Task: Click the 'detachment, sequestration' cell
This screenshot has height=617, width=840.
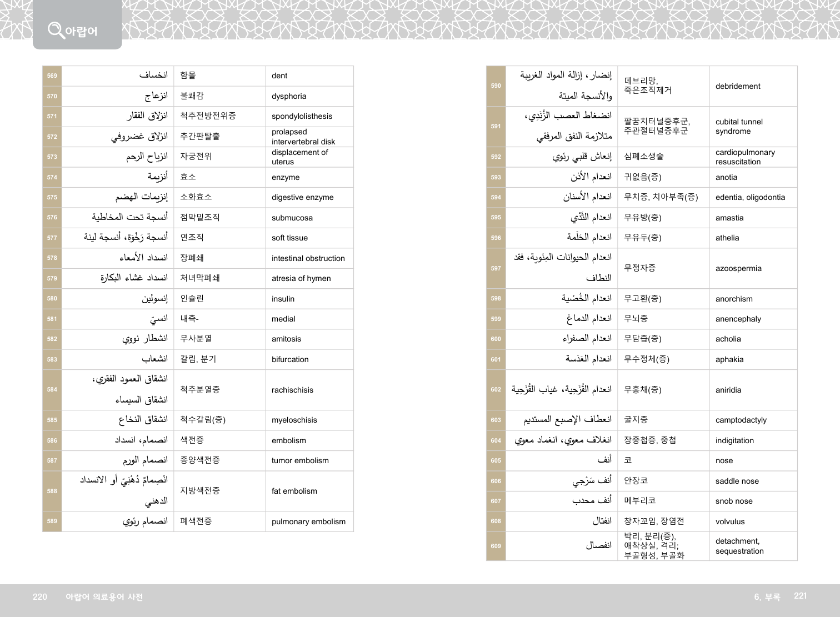Action: tap(739, 546)
